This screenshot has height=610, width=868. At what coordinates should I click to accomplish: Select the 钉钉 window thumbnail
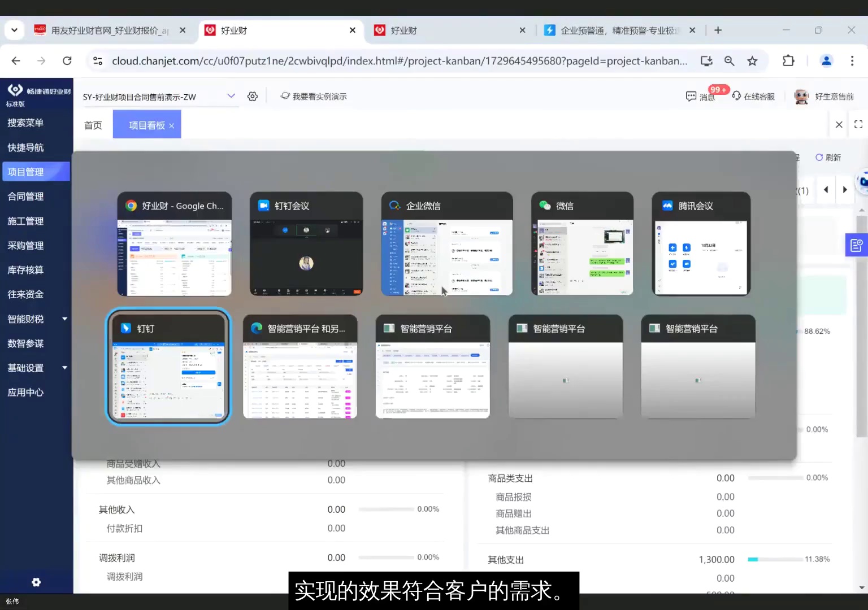168,367
